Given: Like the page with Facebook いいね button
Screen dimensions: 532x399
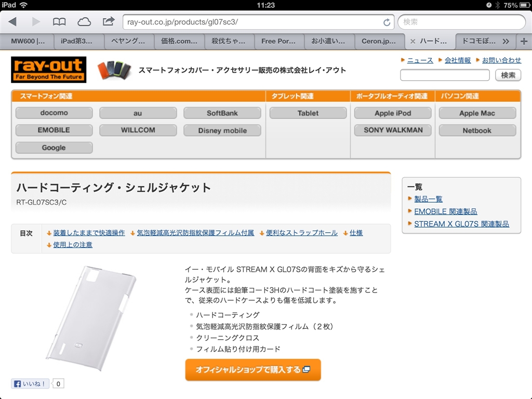Looking at the screenshot, I should coord(30,384).
